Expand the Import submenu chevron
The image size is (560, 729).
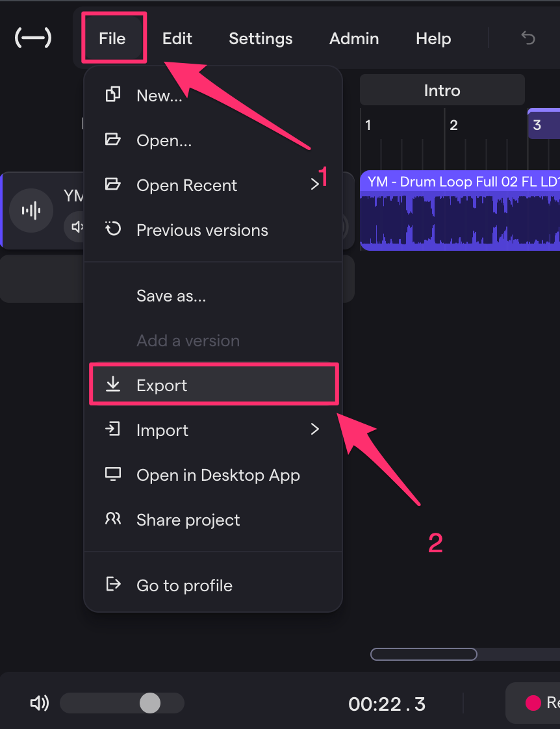pyautogui.click(x=314, y=429)
